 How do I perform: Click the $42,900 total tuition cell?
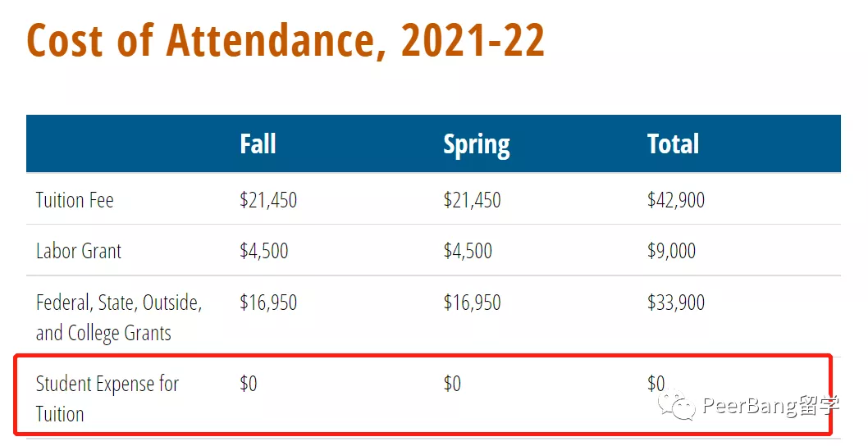pos(675,200)
